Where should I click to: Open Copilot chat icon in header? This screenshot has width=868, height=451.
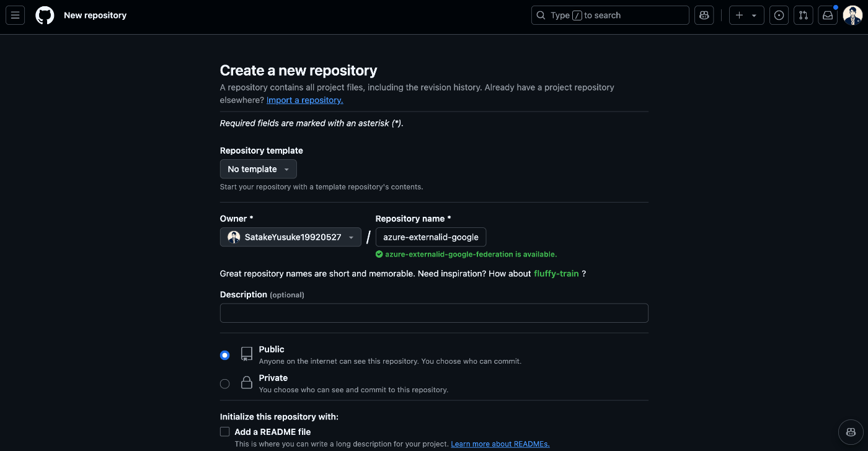click(x=704, y=15)
